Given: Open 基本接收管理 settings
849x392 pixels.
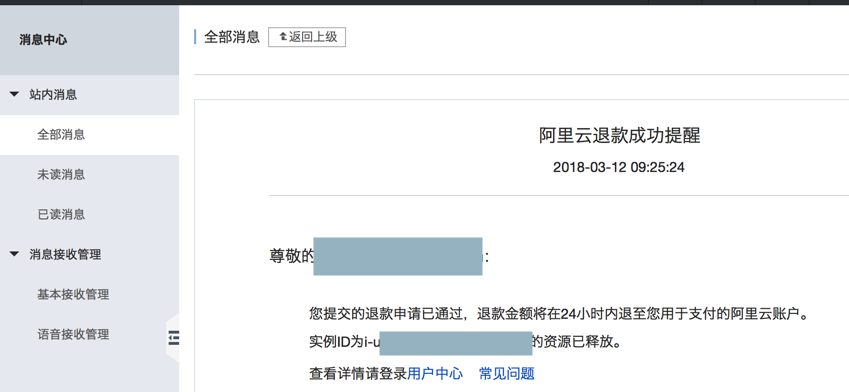Looking at the screenshot, I should pos(73,295).
